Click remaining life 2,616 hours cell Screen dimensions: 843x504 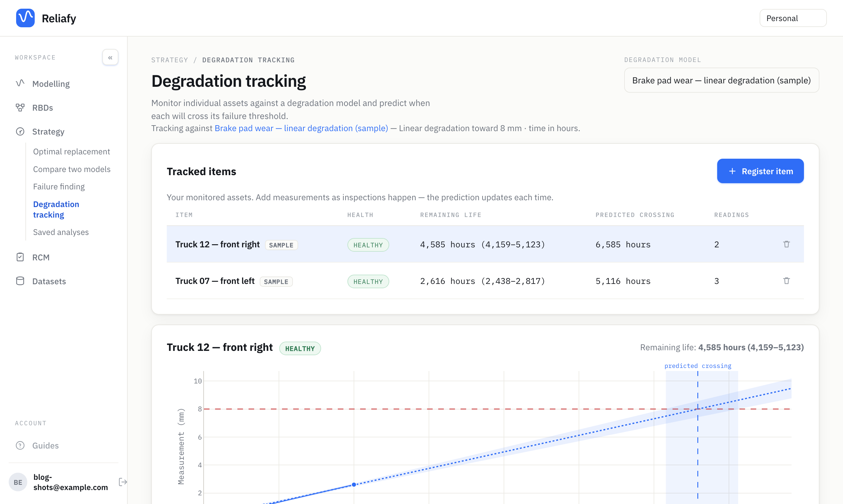click(x=482, y=281)
